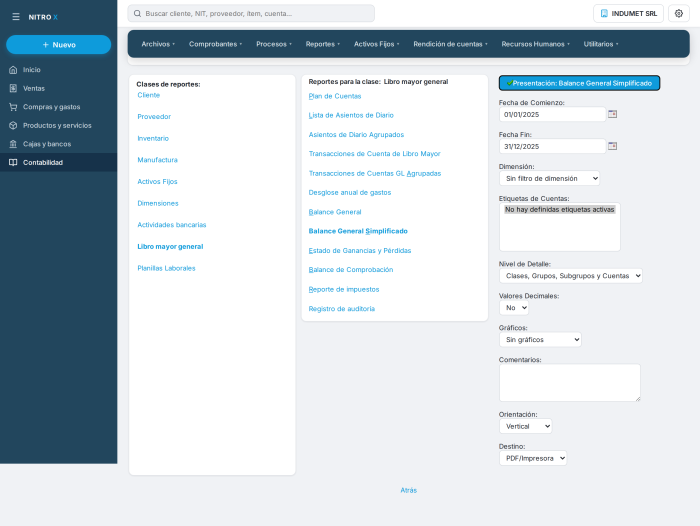Click the Atrás link
Screen dimensions: 700x526
408,490
